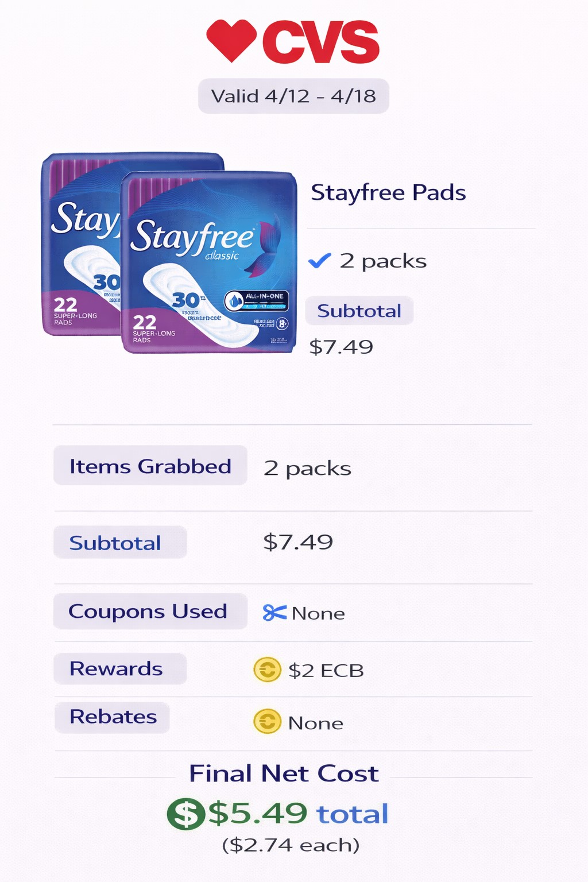The image size is (588, 882).
Task: Click the CVS wordmark text
Action: tap(321, 42)
